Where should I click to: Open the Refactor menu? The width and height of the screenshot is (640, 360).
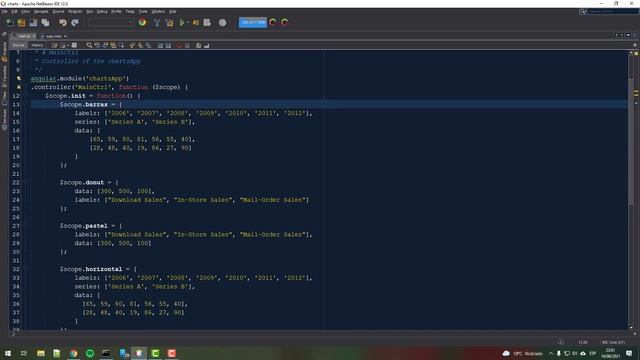pyautogui.click(x=75, y=11)
